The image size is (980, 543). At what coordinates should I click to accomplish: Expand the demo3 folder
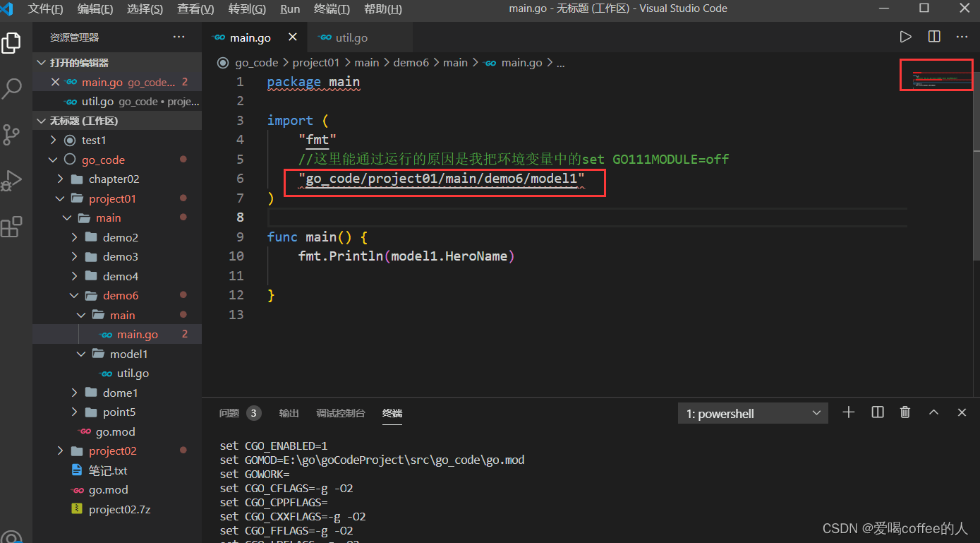117,256
